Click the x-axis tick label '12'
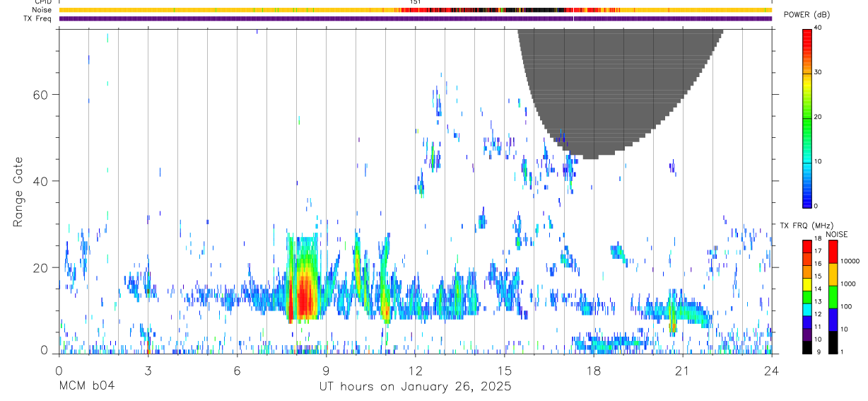 point(416,370)
